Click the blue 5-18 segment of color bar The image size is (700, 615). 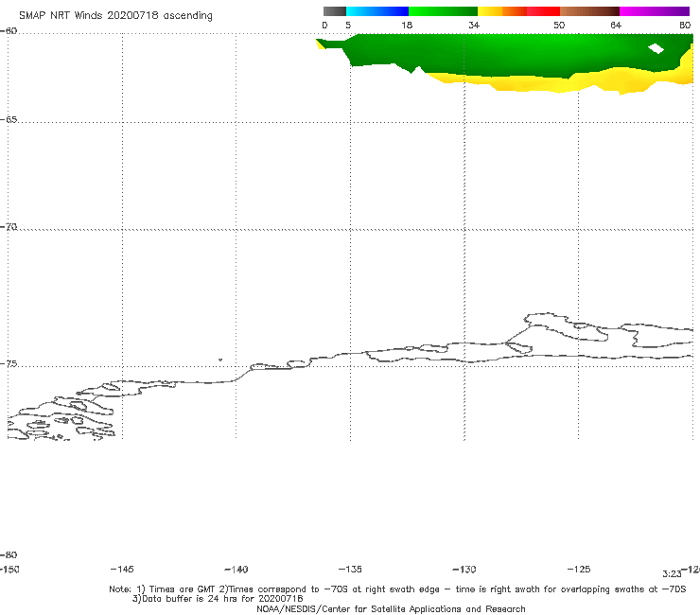pos(377,11)
